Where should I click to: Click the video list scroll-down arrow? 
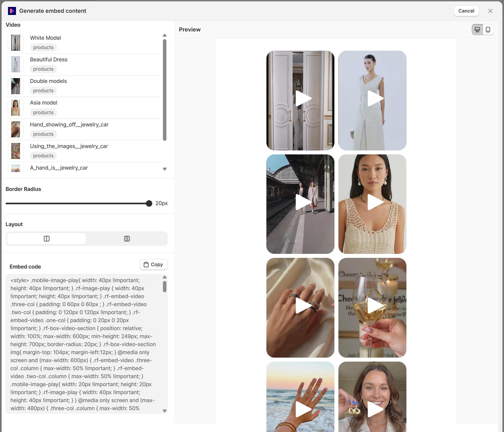(165, 169)
